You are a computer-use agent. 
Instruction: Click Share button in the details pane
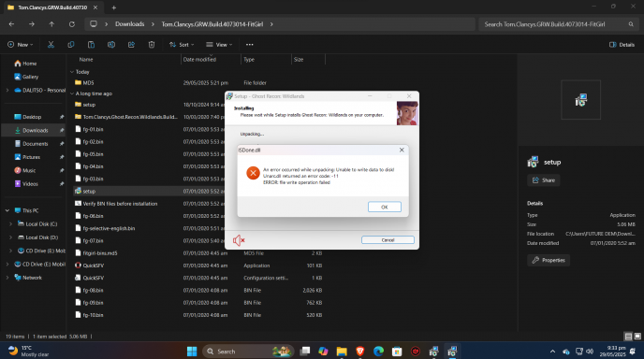pyautogui.click(x=543, y=180)
